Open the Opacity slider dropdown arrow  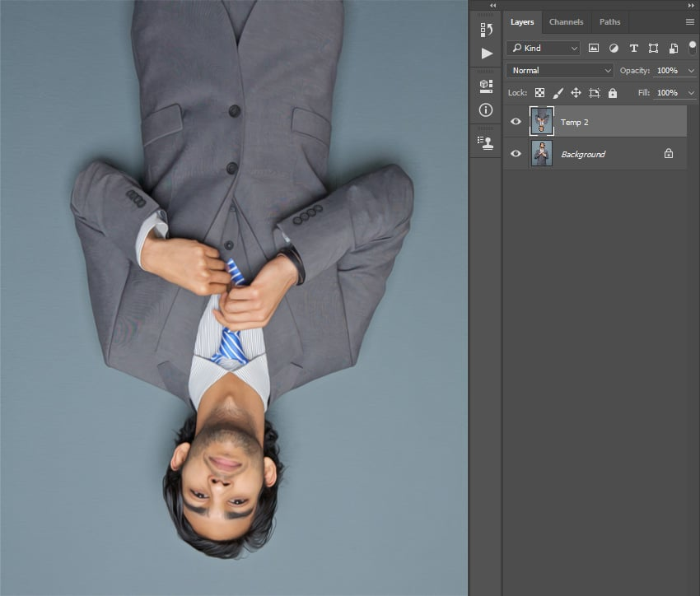pyautogui.click(x=691, y=71)
